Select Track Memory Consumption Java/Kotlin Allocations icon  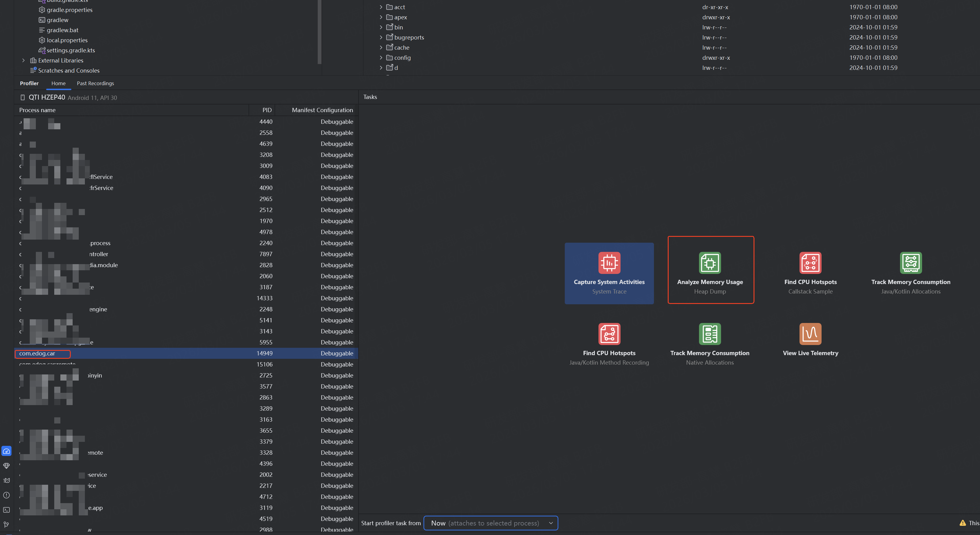coord(911,263)
